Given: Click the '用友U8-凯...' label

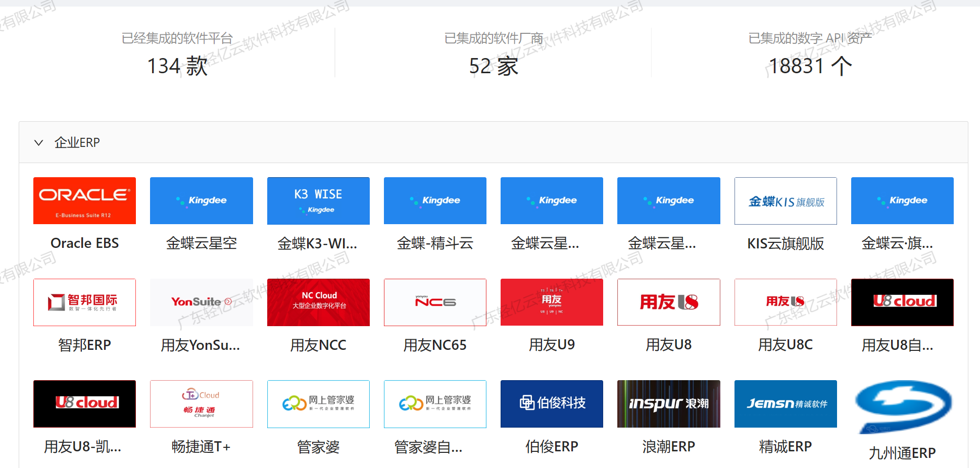Looking at the screenshot, I should click(x=82, y=447).
